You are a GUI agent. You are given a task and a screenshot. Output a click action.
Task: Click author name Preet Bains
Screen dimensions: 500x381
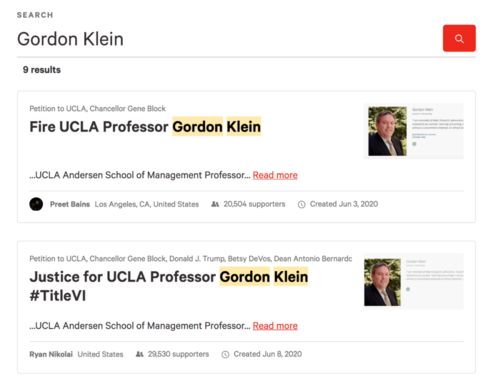pos(70,204)
